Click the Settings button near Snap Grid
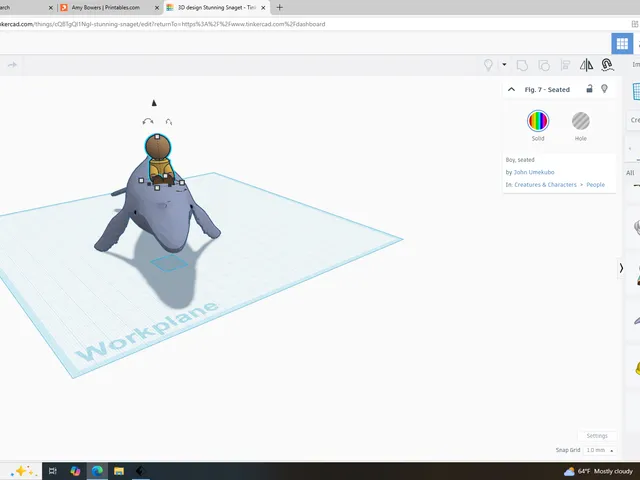This screenshot has height=480, width=640. pyautogui.click(x=597, y=436)
